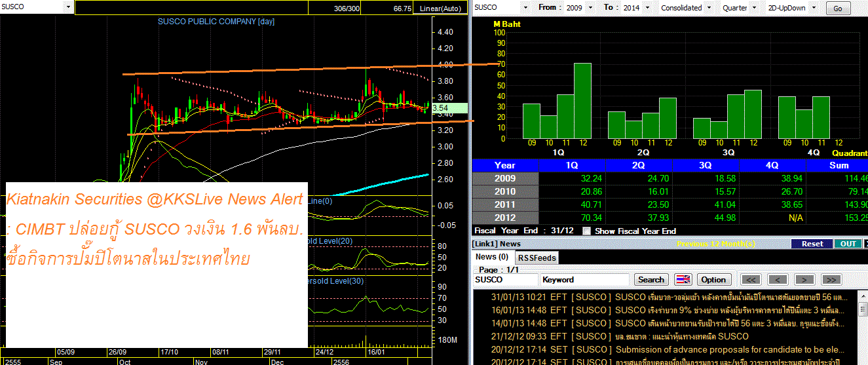868x365 pixels.
Task: Open the Quarter period dropdown
Action: click(x=753, y=8)
